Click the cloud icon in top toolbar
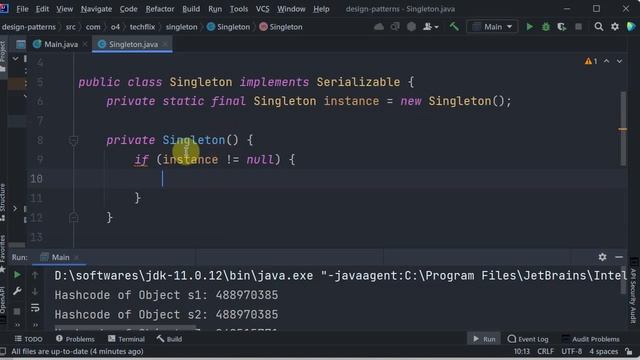Screen dimensions: 640x360 pyautogui.click(x=379, y=27)
